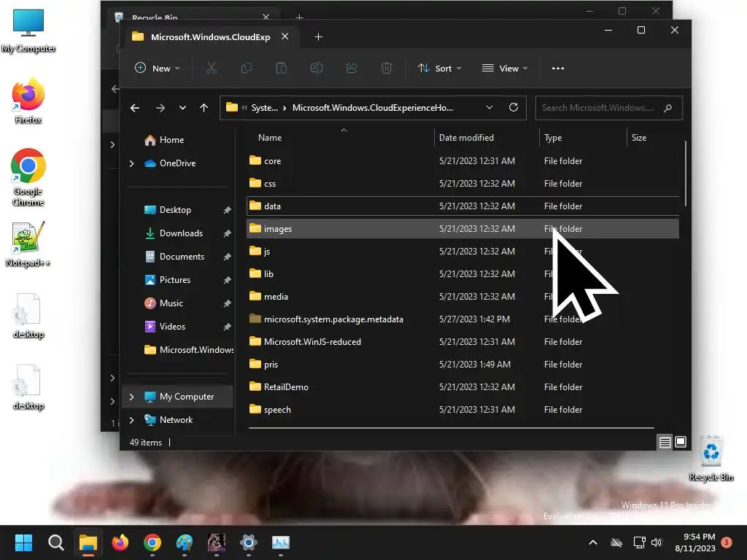Viewport: 747px width, 560px height.
Task: Expand OneDrive in navigation pane
Action: (131, 163)
